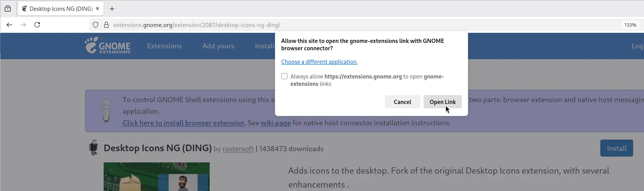This screenshot has width=644, height=191.
Task: Select the Desktop Icons NG (DING) tab
Action: pyautogui.click(x=61, y=9)
